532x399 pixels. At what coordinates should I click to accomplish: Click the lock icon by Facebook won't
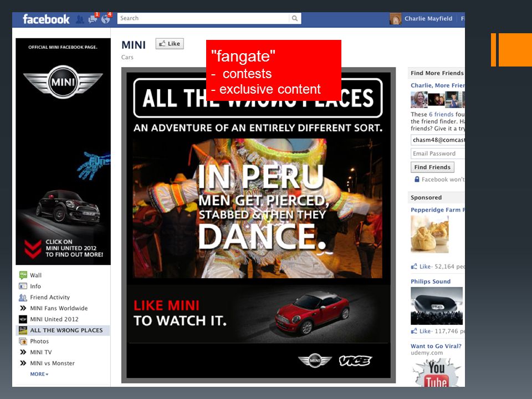click(x=417, y=179)
